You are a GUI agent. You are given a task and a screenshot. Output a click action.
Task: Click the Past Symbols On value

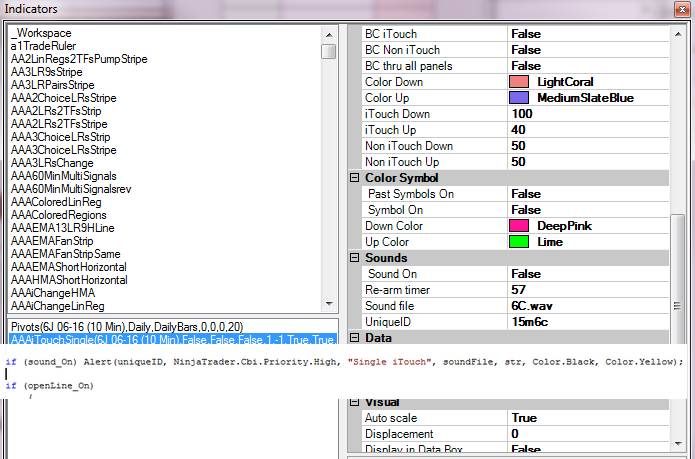pyautogui.click(x=588, y=194)
